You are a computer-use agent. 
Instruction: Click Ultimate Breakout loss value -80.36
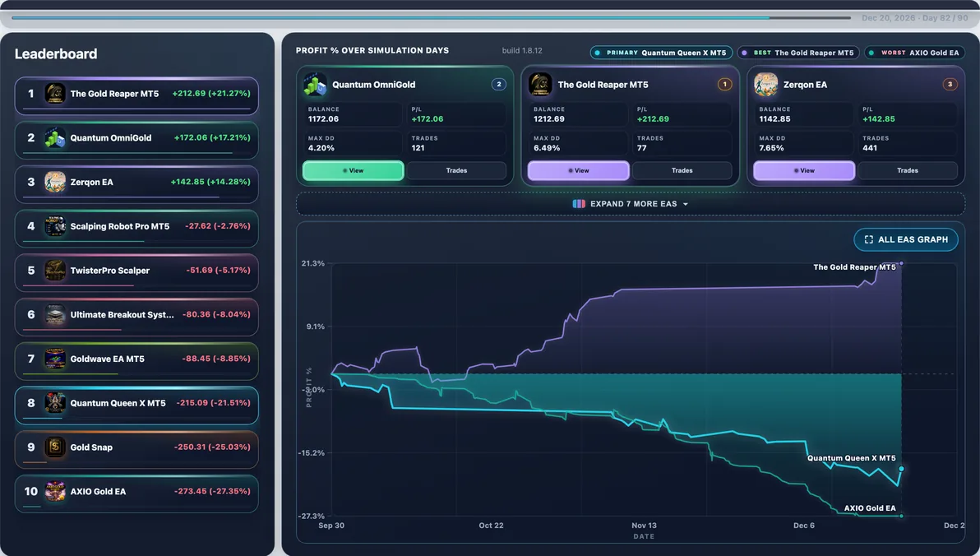point(216,314)
